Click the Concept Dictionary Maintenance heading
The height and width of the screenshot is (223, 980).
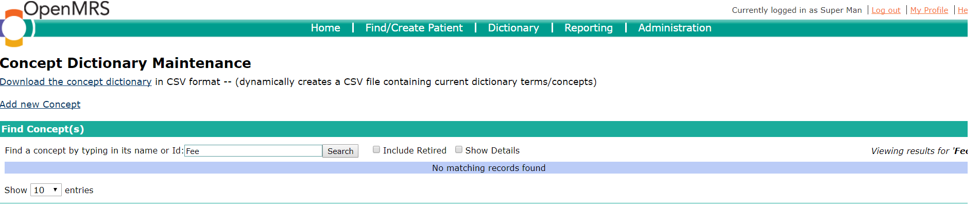[126, 63]
